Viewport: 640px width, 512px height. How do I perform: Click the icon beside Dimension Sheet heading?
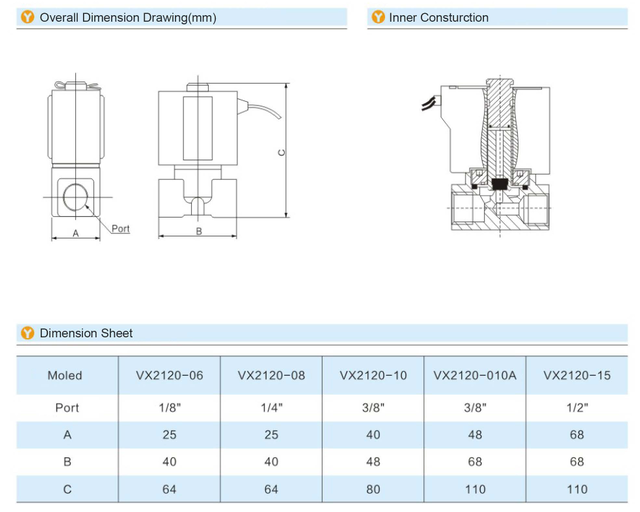pos(28,333)
